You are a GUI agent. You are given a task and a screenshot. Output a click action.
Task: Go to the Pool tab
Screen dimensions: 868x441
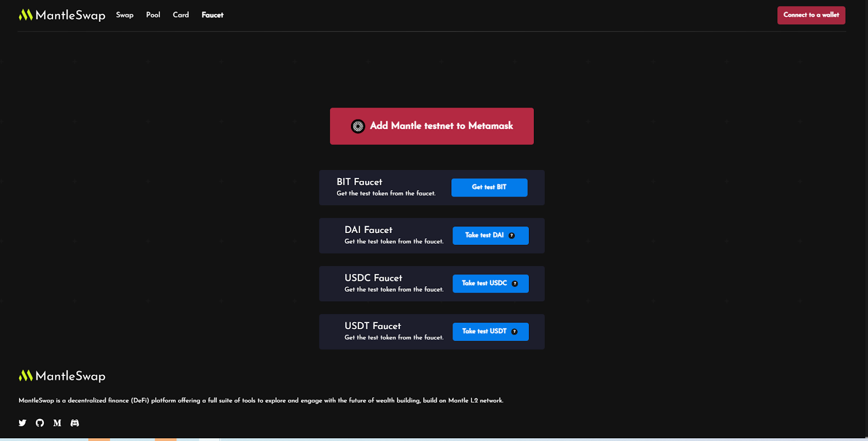[153, 15]
